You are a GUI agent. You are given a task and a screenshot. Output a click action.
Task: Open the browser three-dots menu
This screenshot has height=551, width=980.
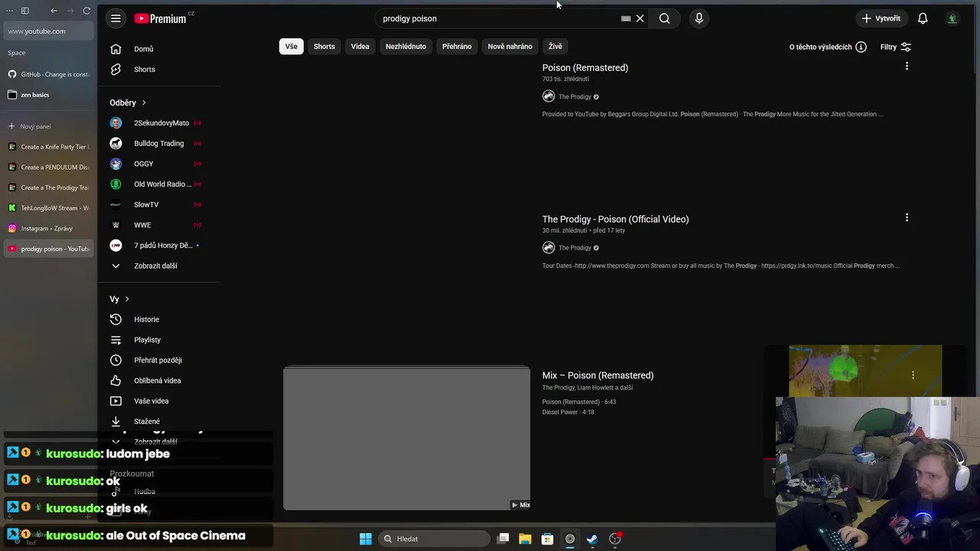pyautogui.click(x=10, y=11)
